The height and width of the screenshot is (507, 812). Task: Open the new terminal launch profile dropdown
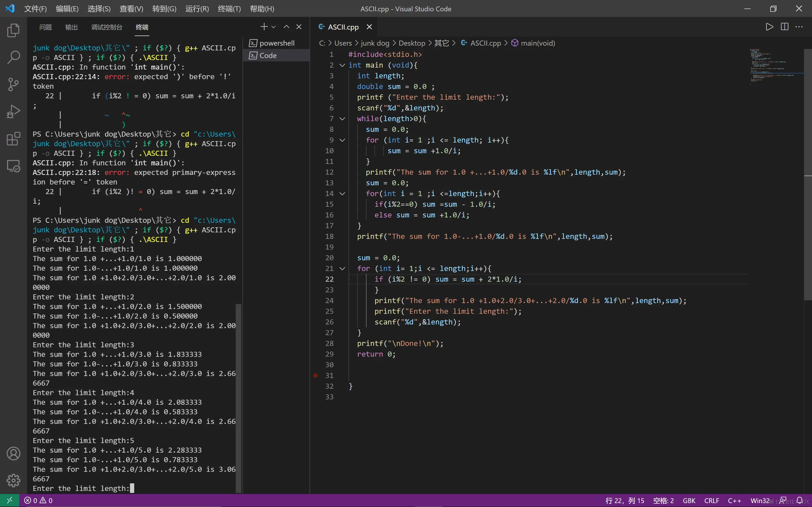click(x=274, y=27)
